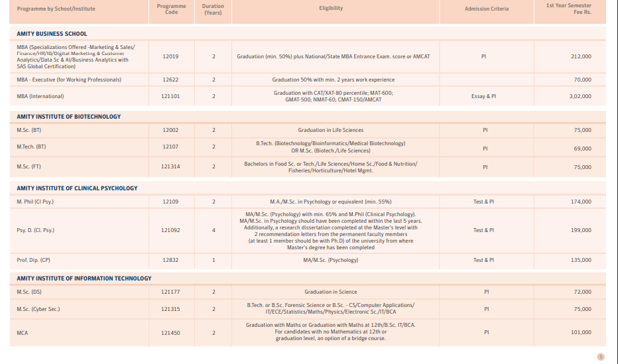
Task: Click fee value 69,000
Action: coord(583,149)
